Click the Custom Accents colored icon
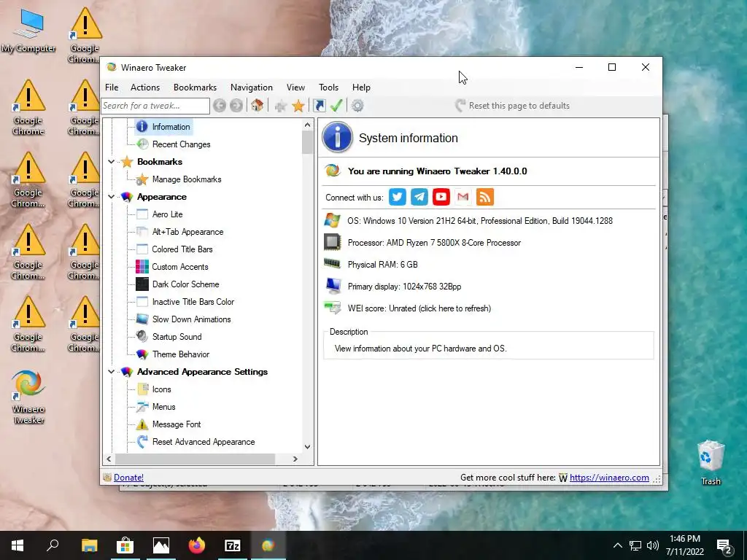Image resolution: width=747 pixels, height=560 pixels. click(142, 267)
